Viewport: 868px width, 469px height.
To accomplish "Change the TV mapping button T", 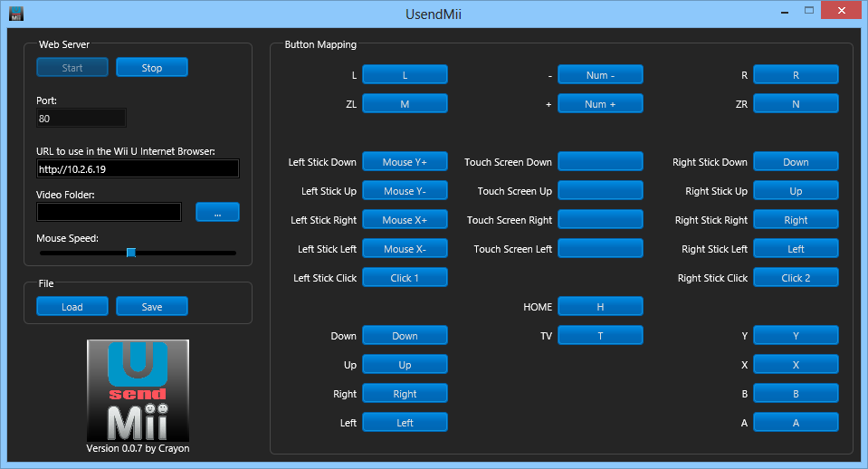I will point(600,336).
